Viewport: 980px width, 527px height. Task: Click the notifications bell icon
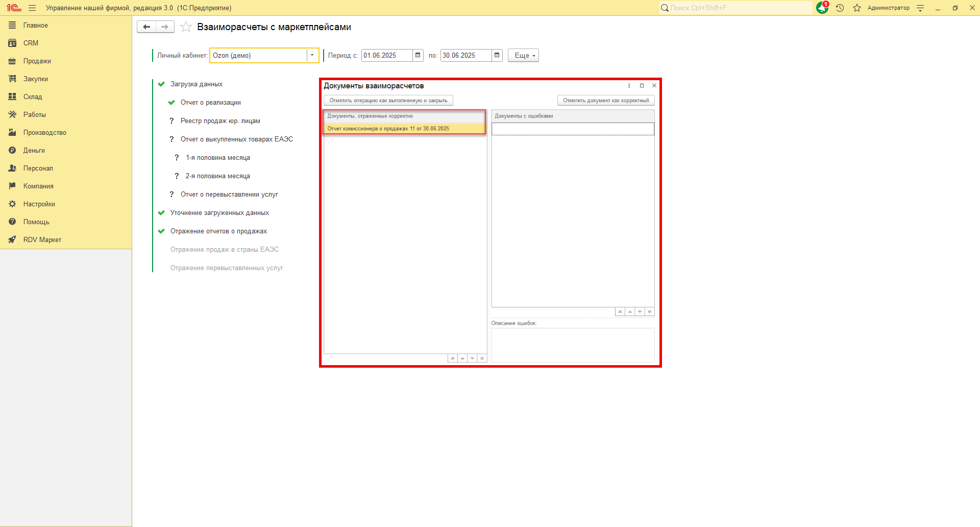(x=822, y=8)
